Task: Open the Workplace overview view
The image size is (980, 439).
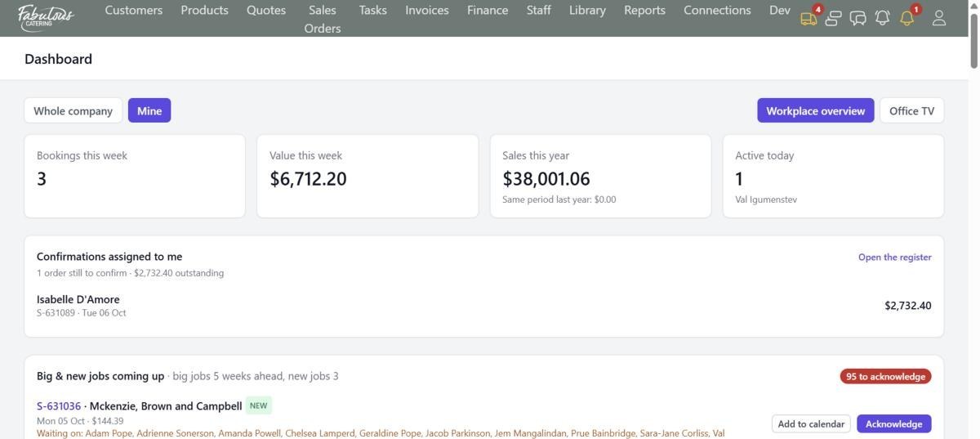Action: tap(815, 110)
